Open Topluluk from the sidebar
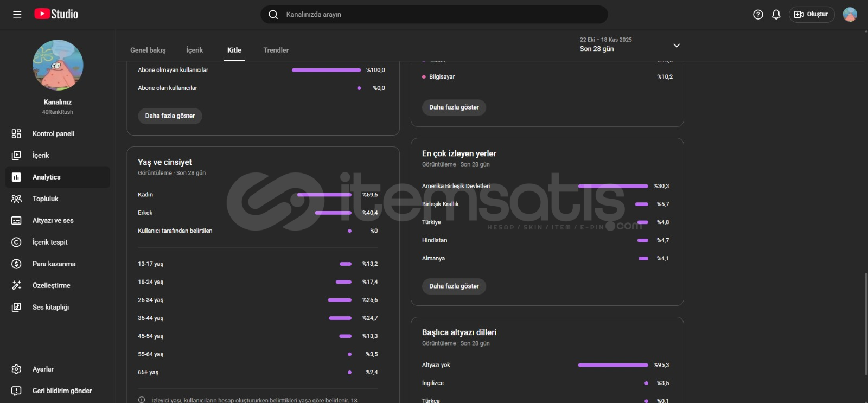The height and width of the screenshot is (403, 868). (x=45, y=199)
